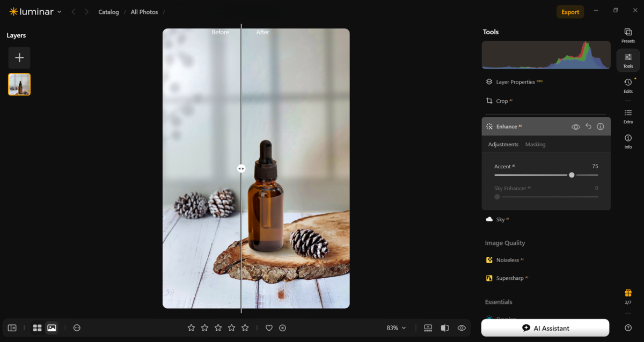Open the Crop tool
The height and width of the screenshot is (342, 644).
coord(499,101)
